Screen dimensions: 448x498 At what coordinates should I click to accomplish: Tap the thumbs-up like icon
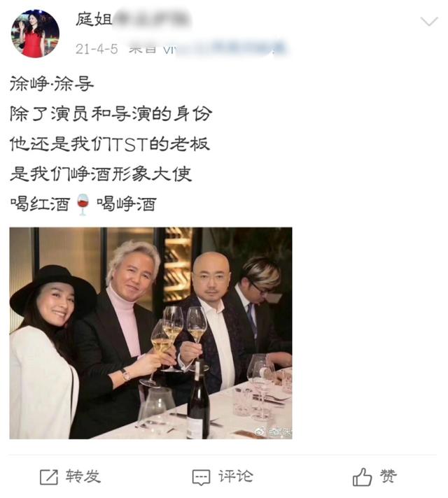point(362,477)
